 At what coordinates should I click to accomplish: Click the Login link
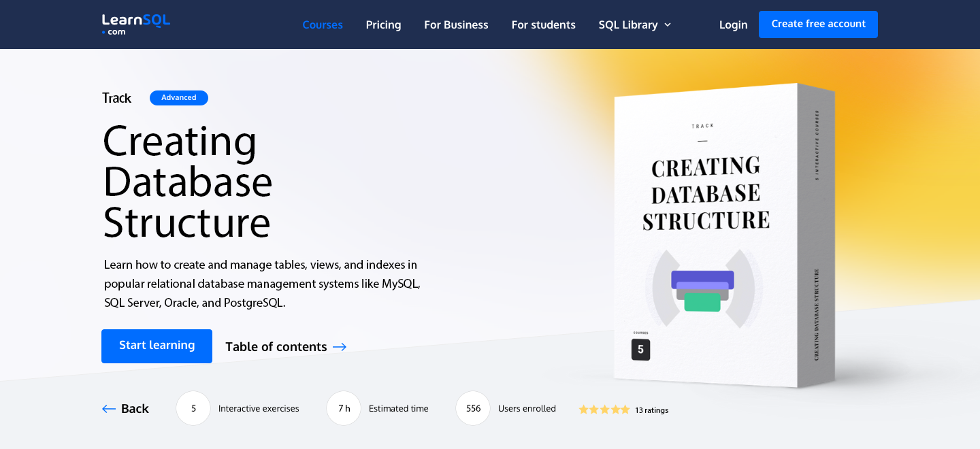[733, 24]
